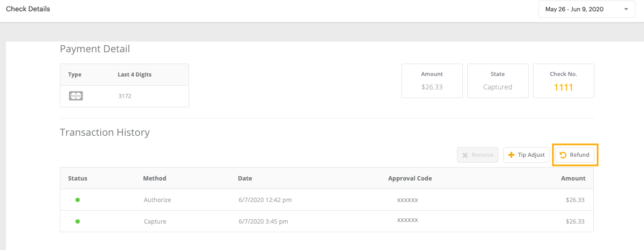Image resolution: width=644 pixels, height=250 pixels.
Task: Select the Capture transaction row
Action: click(327, 221)
